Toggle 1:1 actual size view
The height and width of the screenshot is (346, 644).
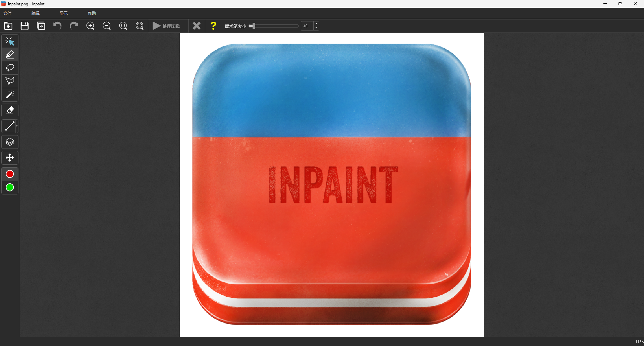(123, 26)
